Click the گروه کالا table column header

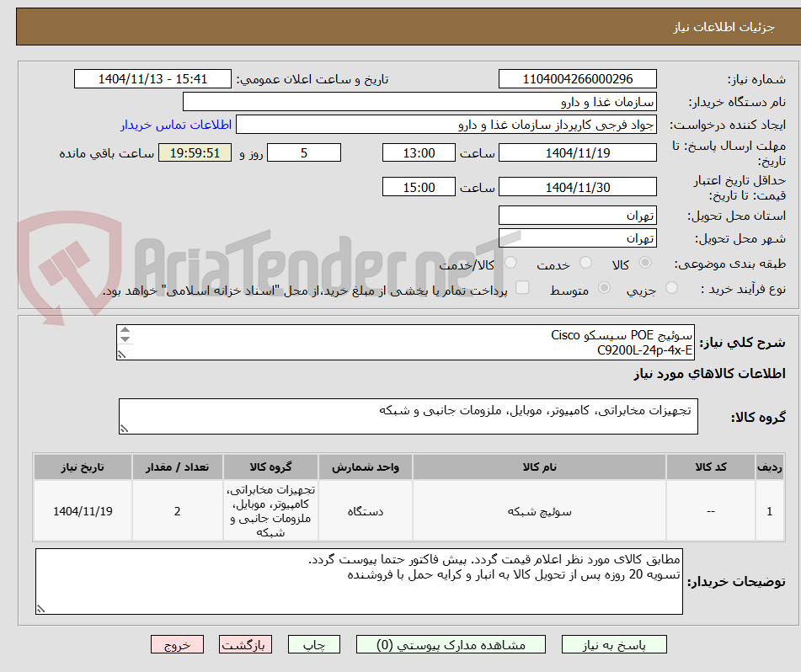pyautogui.click(x=270, y=467)
